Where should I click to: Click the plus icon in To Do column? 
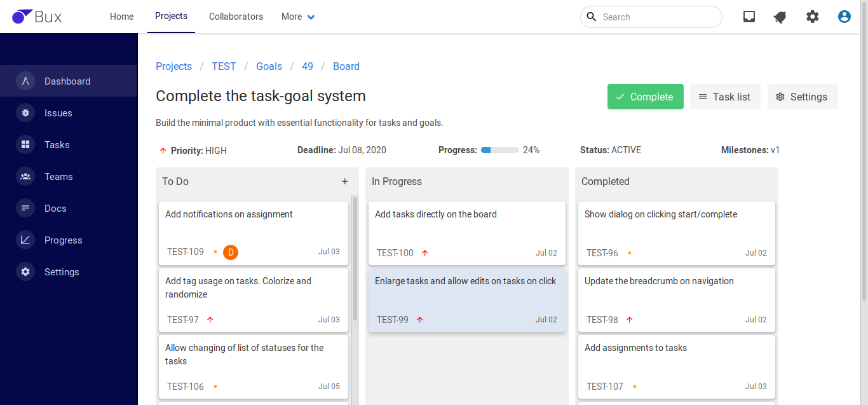point(345,181)
